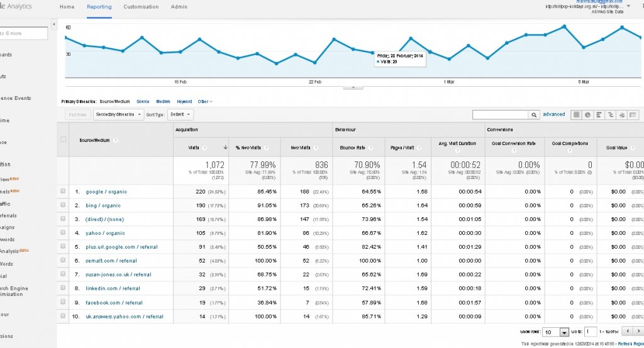The width and height of the screenshot is (644, 348).
Task: Switch to the bar performance view icon
Action: [599, 115]
